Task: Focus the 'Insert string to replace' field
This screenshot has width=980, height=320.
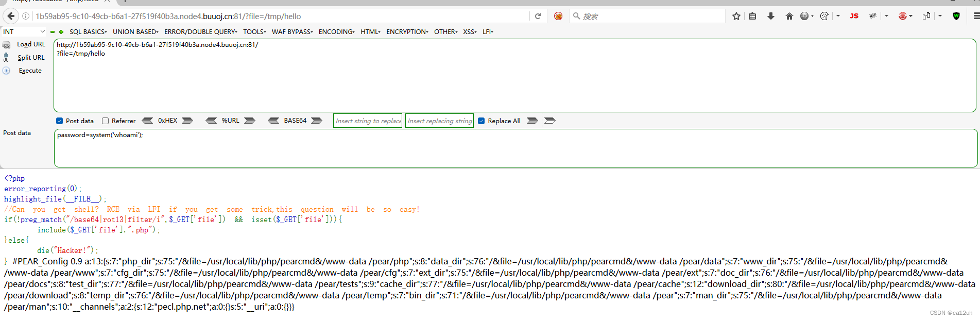Action: [x=368, y=121]
